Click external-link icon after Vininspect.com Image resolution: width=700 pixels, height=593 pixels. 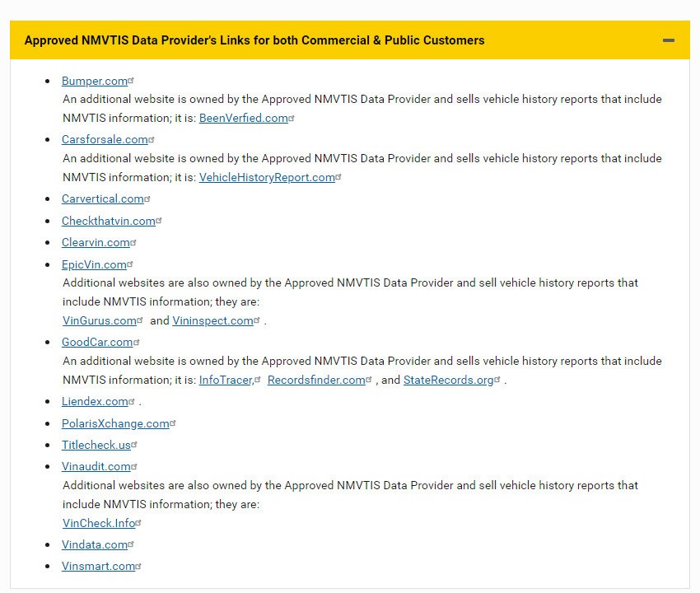click(257, 320)
